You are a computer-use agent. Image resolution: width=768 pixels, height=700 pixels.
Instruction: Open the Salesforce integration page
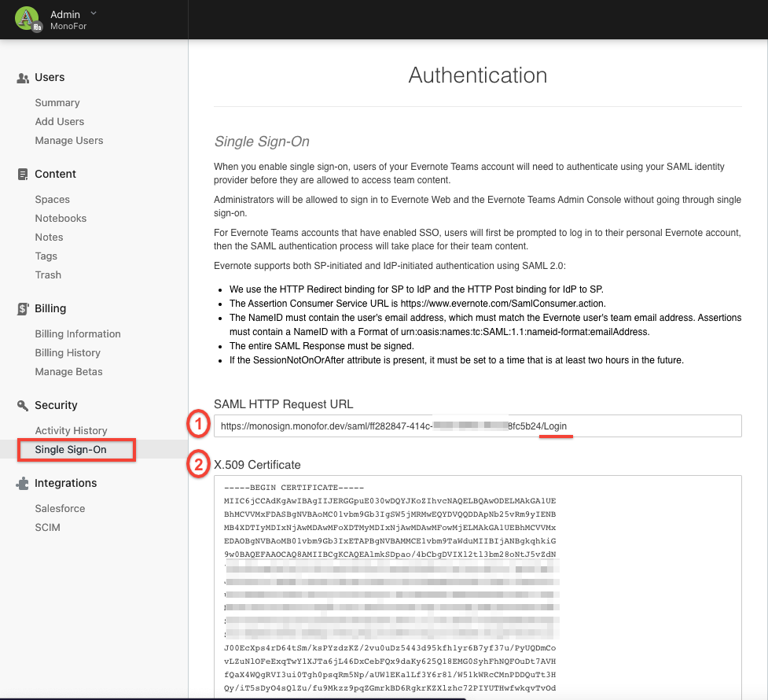[x=60, y=509]
